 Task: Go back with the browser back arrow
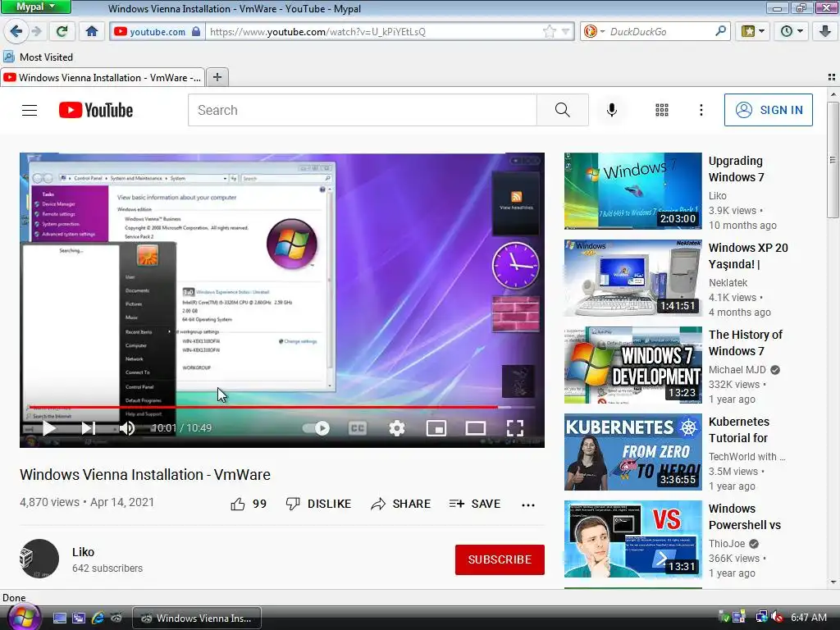16,32
